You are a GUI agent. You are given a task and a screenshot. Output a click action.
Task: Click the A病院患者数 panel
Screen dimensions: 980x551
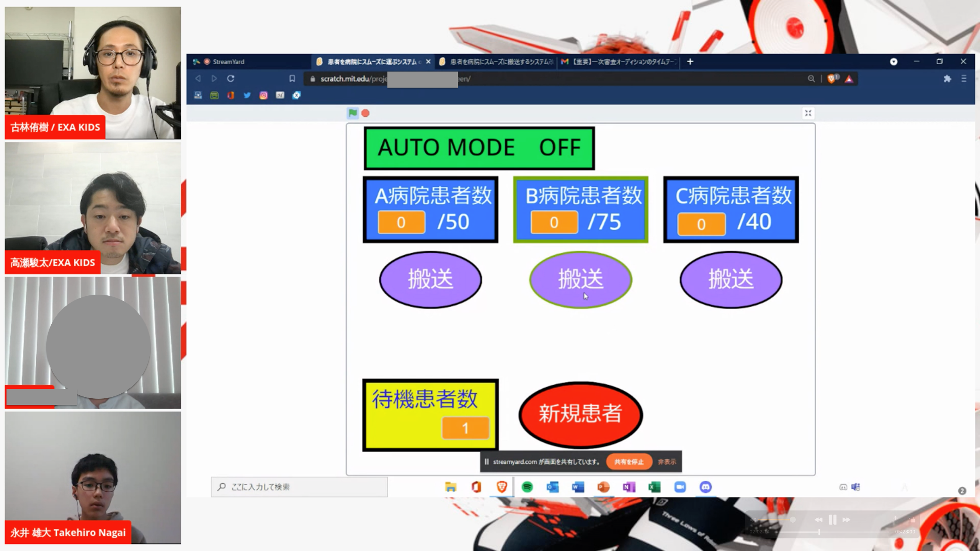(x=430, y=209)
